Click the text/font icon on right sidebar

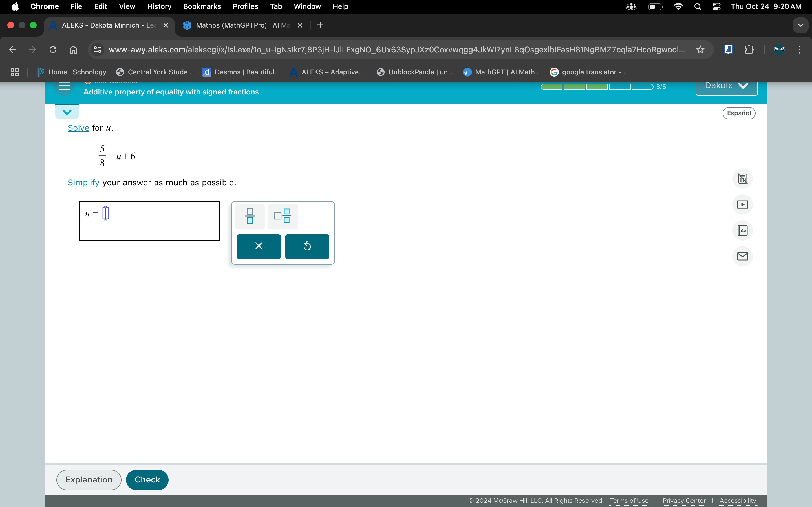(x=743, y=230)
